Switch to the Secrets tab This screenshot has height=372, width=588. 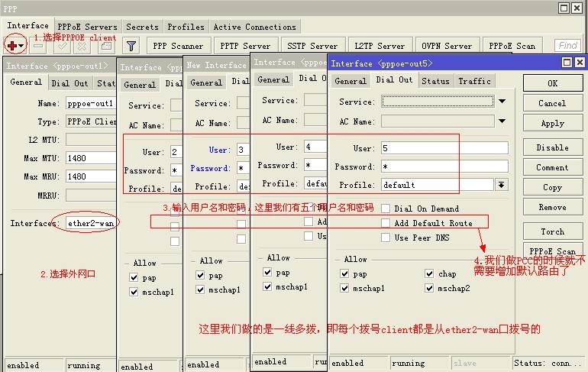(x=143, y=27)
